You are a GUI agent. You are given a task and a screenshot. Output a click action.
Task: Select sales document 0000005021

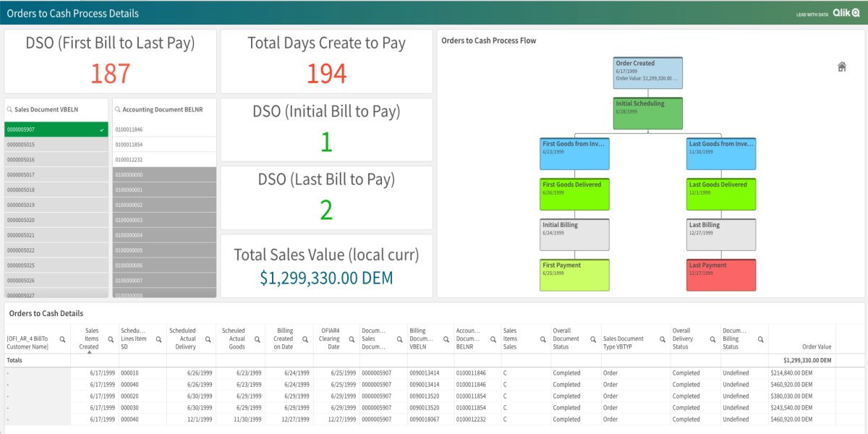(x=56, y=235)
